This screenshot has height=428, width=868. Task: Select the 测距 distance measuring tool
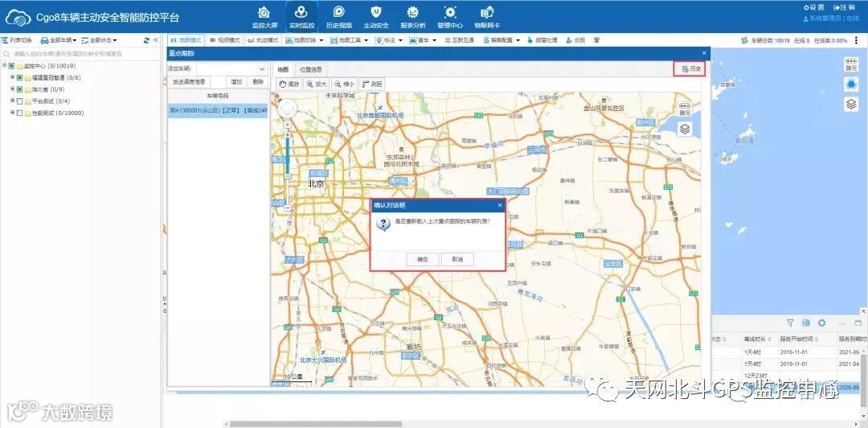tap(372, 84)
